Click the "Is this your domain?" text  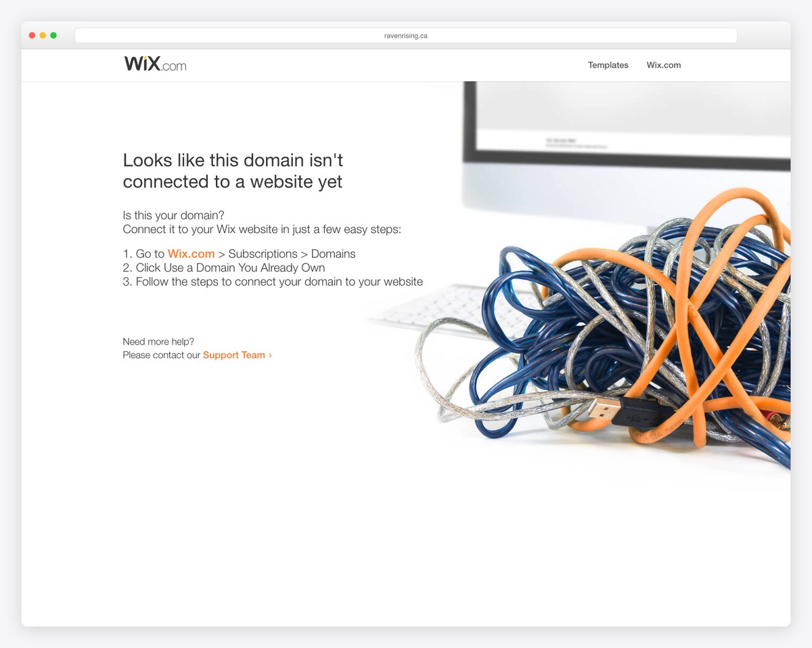tap(173, 215)
